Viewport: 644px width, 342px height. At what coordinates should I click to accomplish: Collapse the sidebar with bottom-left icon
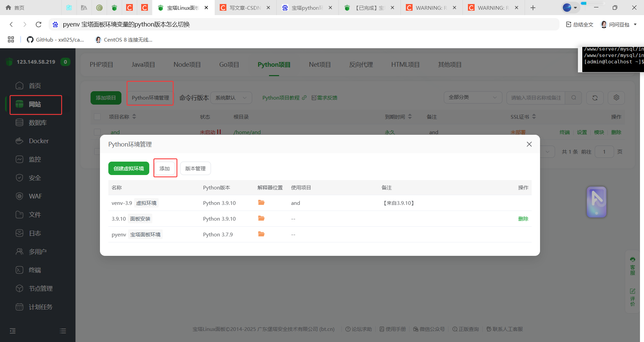[13, 331]
